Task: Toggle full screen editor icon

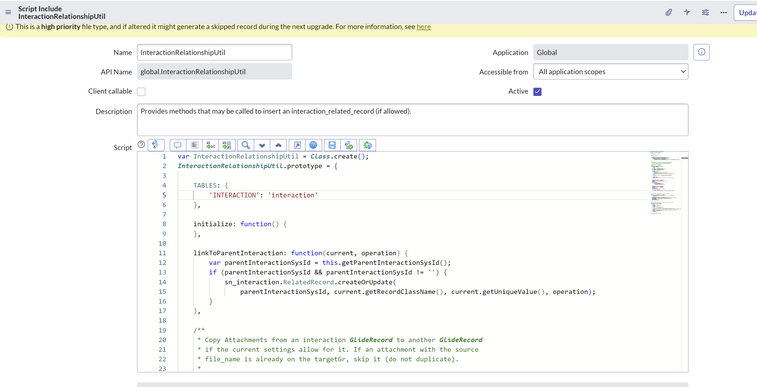Action: pos(297,145)
